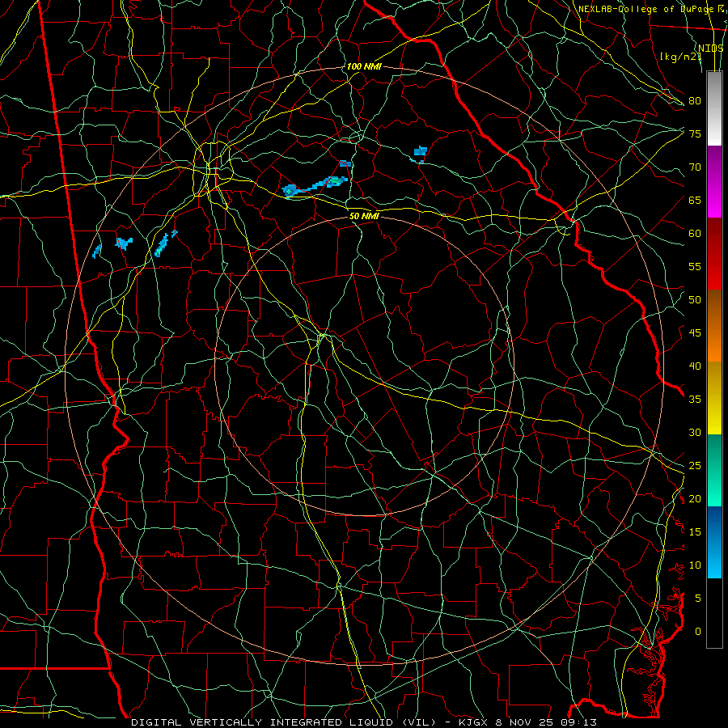Click the 15 value on the color scale
The width and height of the screenshot is (728, 728).
(x=695, y=531)
